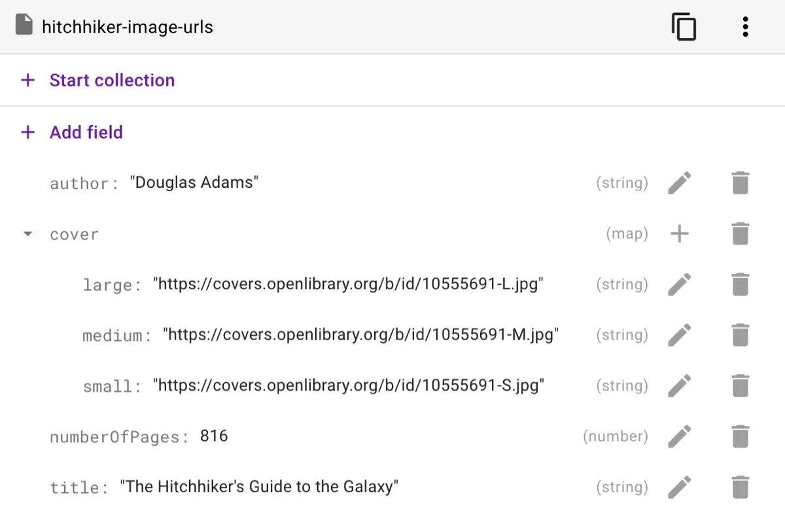Edit the large cover image URL
This screenshot has width=785, height=532.
pos(680,284)
